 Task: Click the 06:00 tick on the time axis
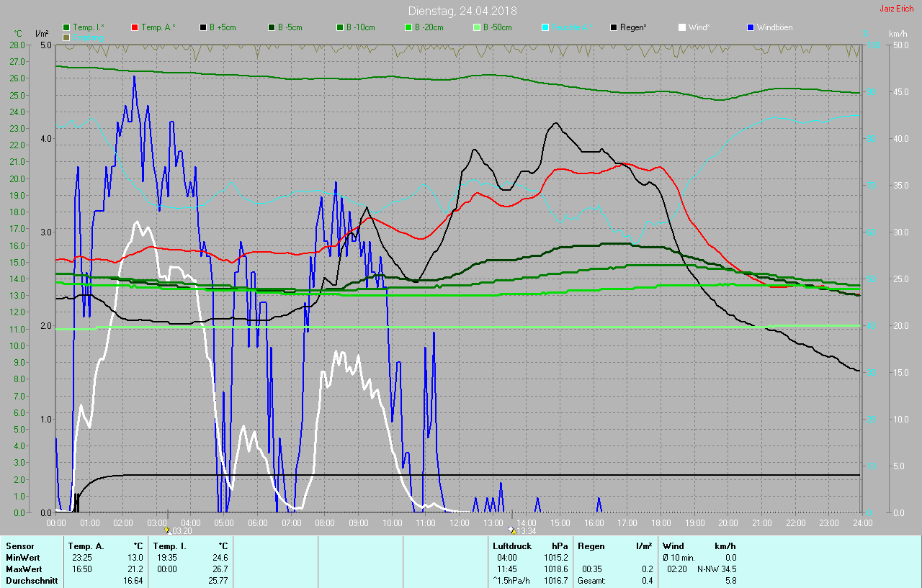257,523
